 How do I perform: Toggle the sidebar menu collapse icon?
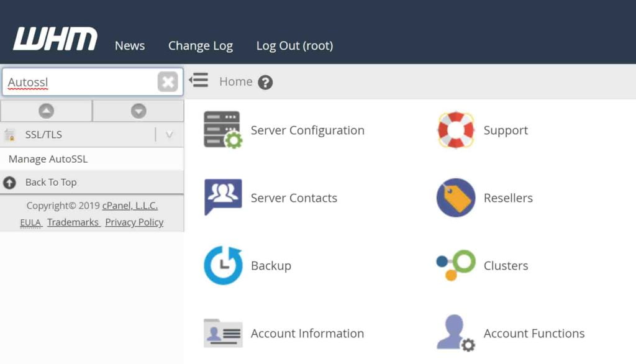coord(199,80)
